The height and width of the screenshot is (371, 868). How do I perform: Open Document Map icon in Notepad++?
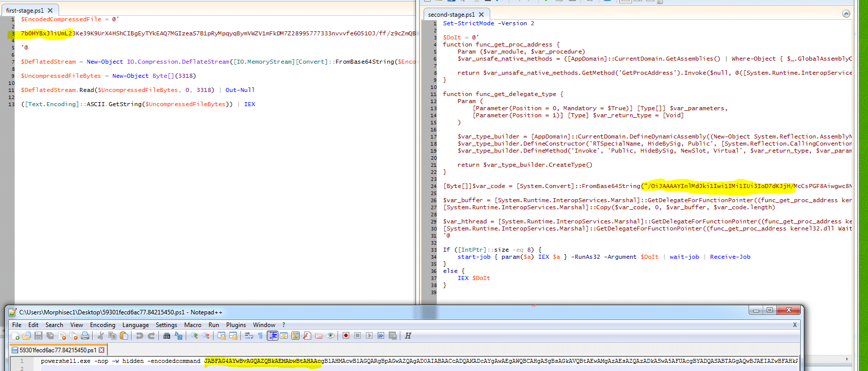[295, 336]
